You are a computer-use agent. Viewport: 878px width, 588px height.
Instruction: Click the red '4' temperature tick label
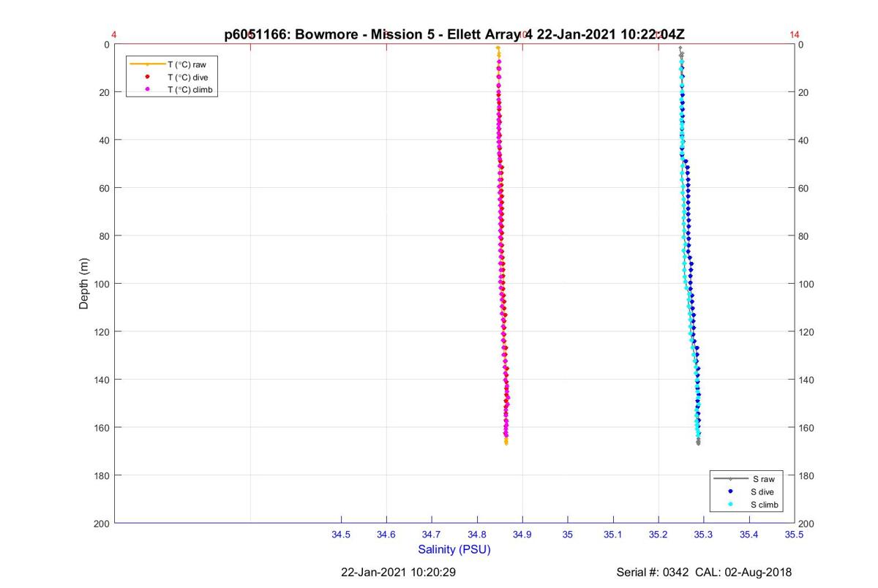click(114, 34)
